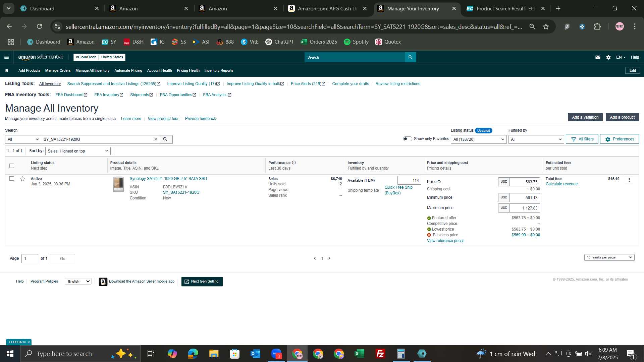The width and height of the screenshot is (644, 362).
Task: Click the Price field showing 563.75
Action: (525, 182)
